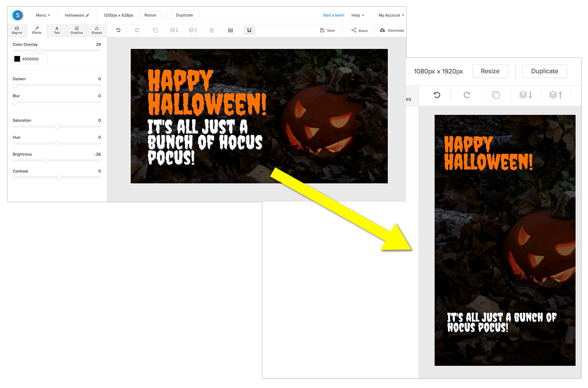Click the #000000 hex color field

coord(30,59)
